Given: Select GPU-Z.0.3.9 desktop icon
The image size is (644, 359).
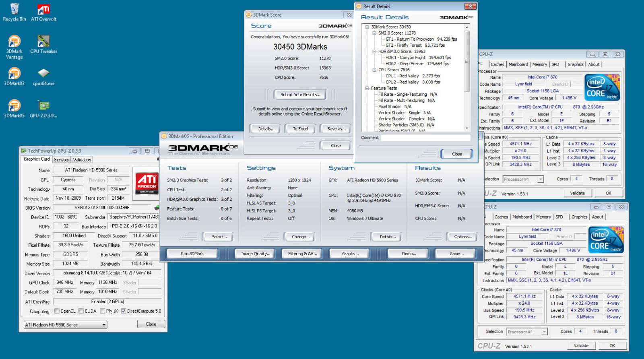Looking at the screenshot, I should pos(43,109).
